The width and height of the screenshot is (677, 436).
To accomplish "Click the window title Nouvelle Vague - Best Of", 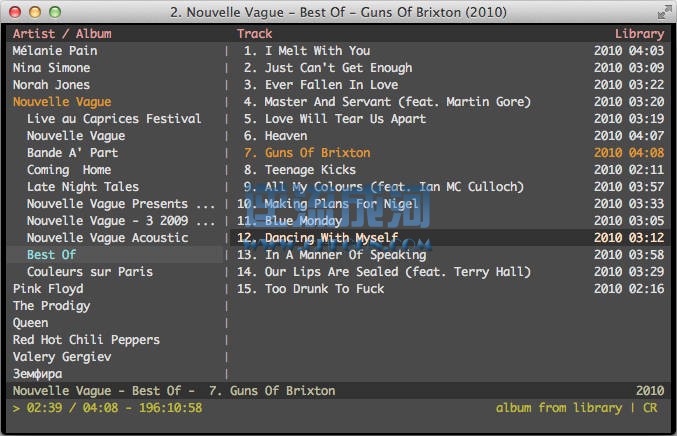I will point(338,13).
